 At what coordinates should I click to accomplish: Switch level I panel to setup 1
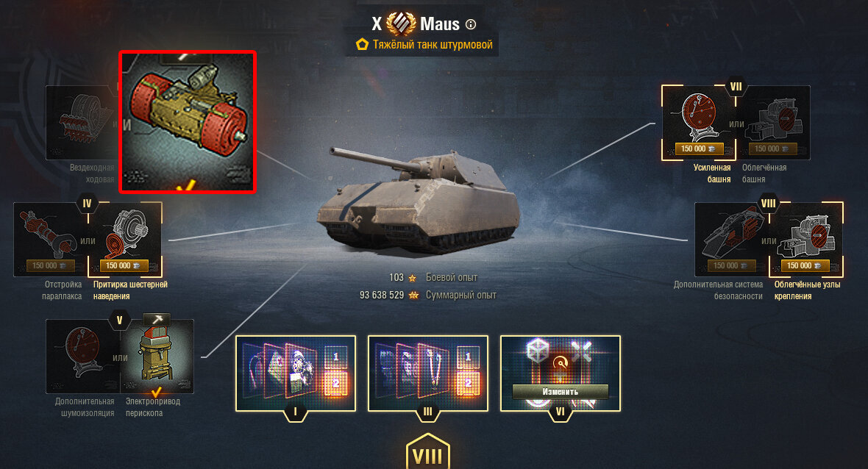[335, 357]
